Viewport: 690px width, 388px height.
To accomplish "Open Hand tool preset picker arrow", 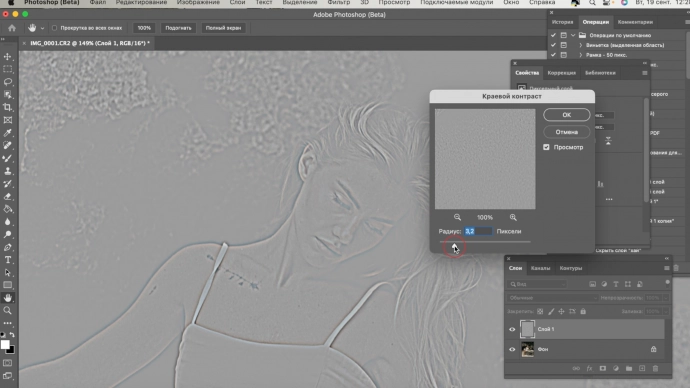I will [42, 28].
